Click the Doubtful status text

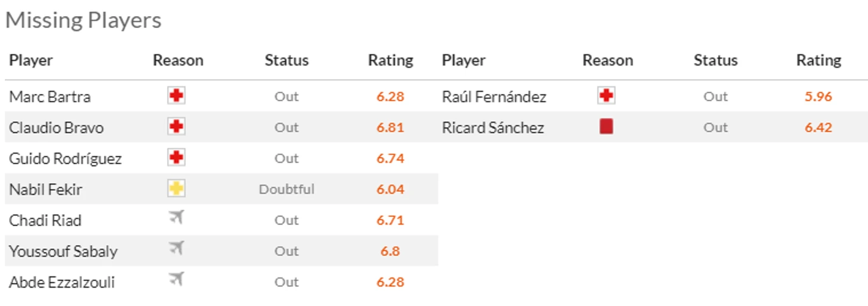287,189
